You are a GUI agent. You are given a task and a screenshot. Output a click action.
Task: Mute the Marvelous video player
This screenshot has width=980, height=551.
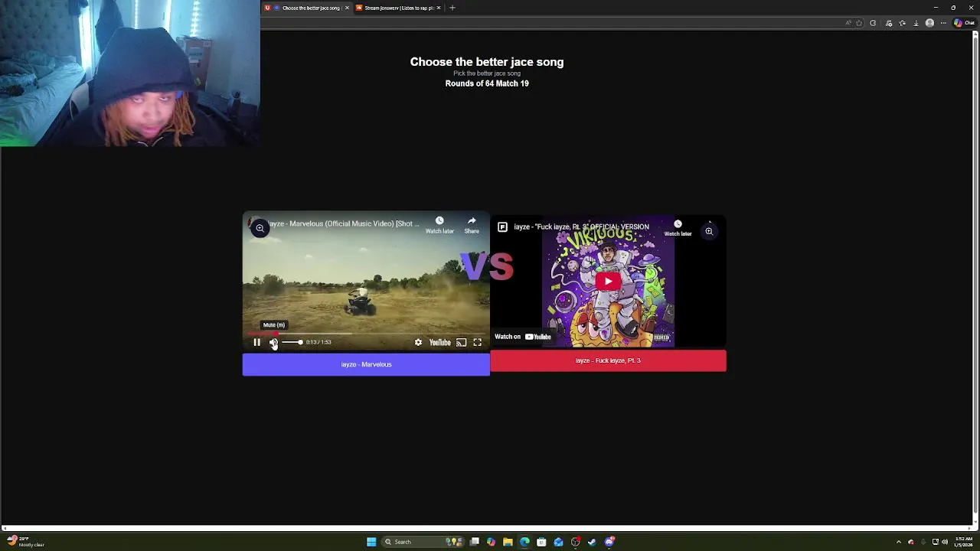click(273, 343)
